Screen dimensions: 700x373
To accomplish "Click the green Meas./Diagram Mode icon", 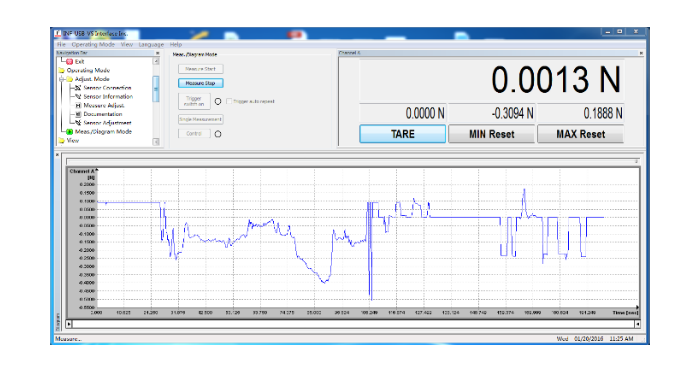I will click(69, 132).
